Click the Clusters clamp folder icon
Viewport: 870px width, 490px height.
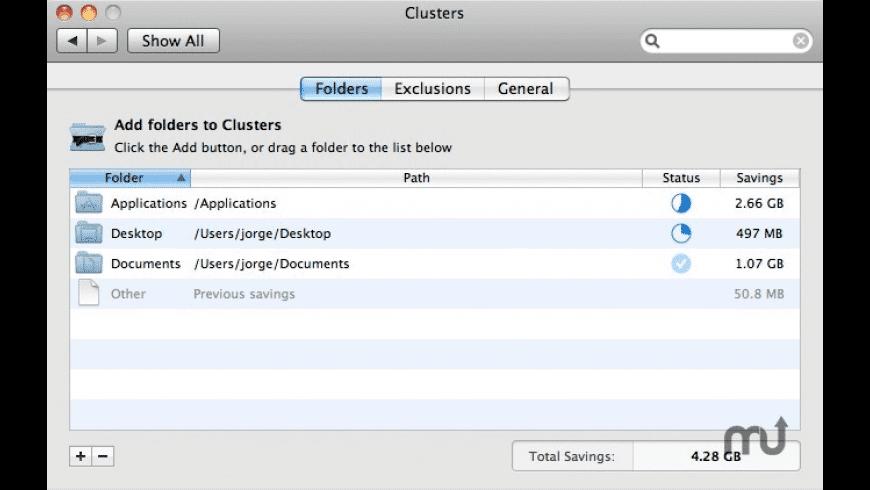click(87, 137)
